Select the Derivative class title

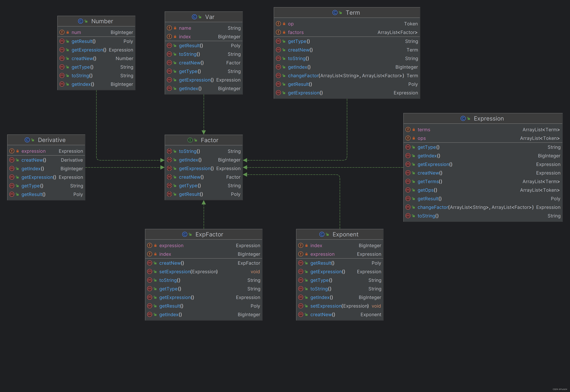pos(52,140)
